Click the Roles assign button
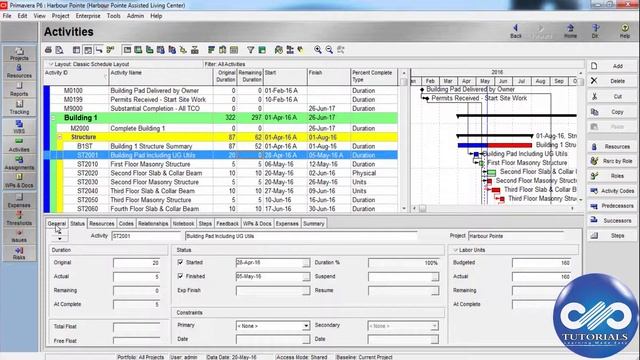Viewport: 640px width, 360px height. tap(612, 176)
